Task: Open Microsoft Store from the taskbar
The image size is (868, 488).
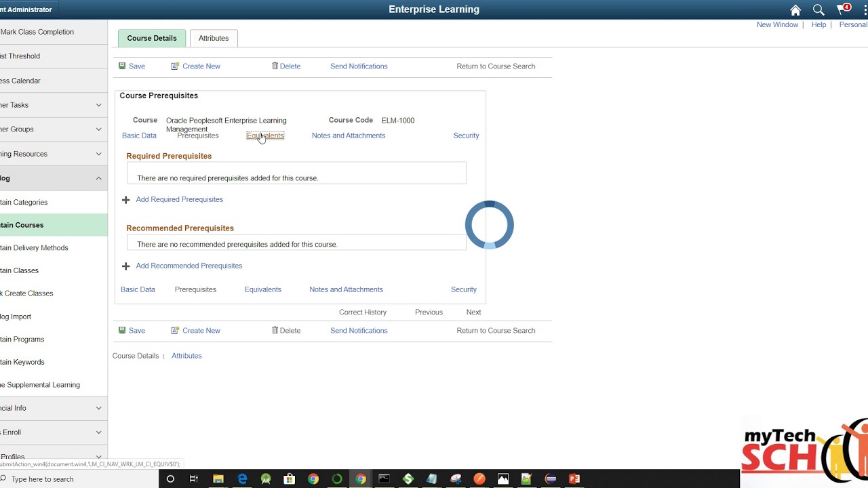Action: (x=290, y=479)
